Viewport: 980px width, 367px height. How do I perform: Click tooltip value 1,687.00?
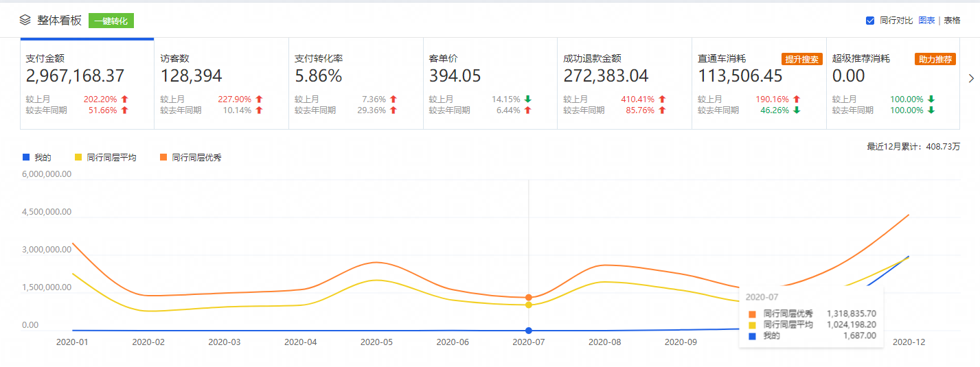pos(861,335)
